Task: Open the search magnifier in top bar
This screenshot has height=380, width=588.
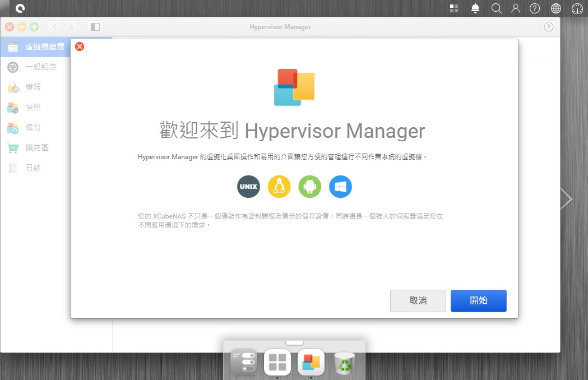Action: [x=496, y=8]
